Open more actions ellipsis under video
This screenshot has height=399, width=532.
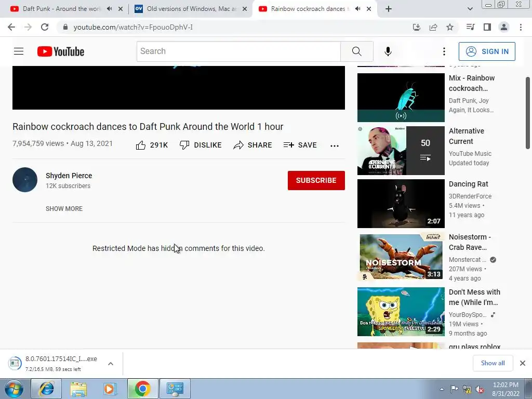tap(335, 145)
